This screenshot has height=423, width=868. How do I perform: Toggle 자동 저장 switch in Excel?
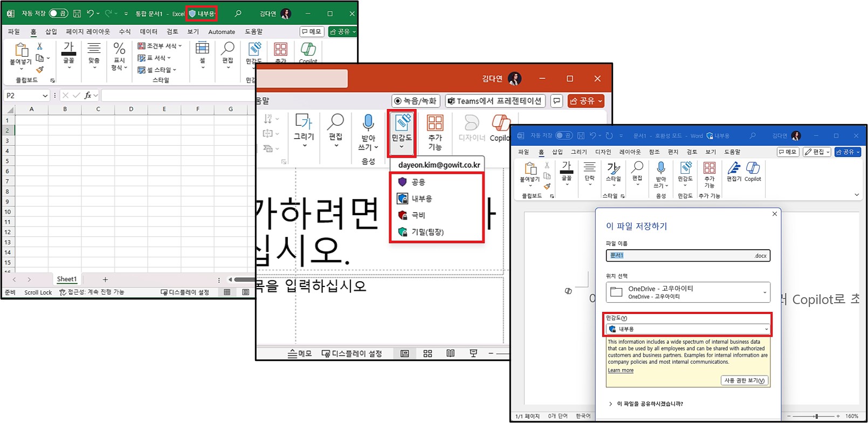point(58,13)
